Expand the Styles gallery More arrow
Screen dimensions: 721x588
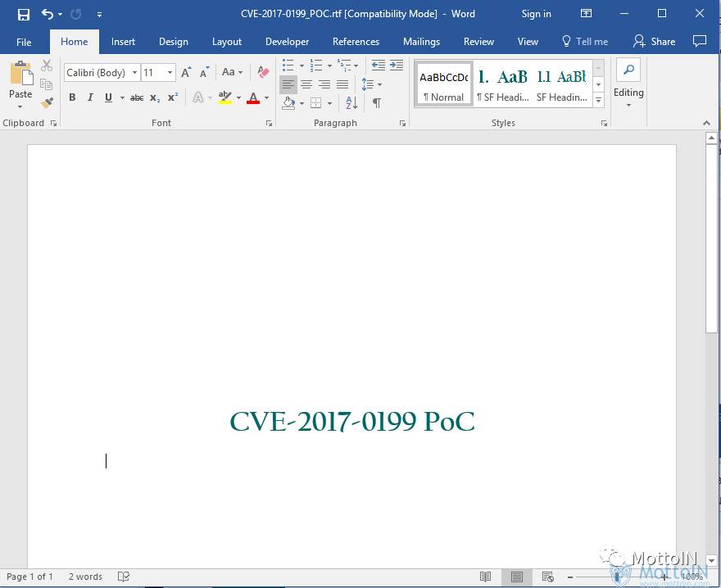[599, 100]
